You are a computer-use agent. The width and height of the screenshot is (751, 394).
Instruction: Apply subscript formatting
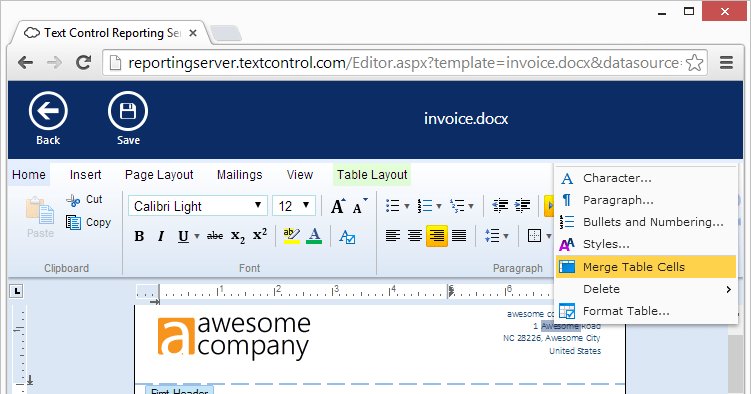(238, 236)
